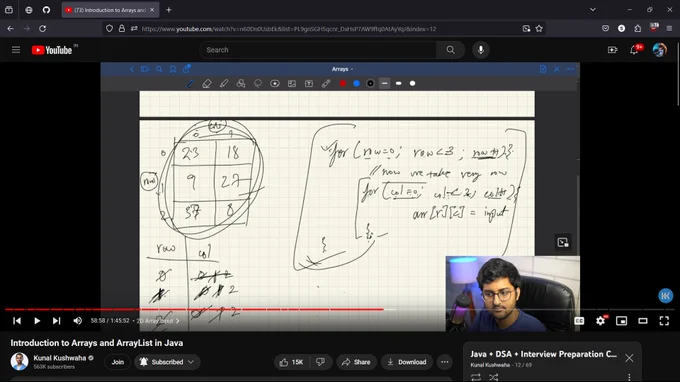Open the pinned GitHub tab

46,10
